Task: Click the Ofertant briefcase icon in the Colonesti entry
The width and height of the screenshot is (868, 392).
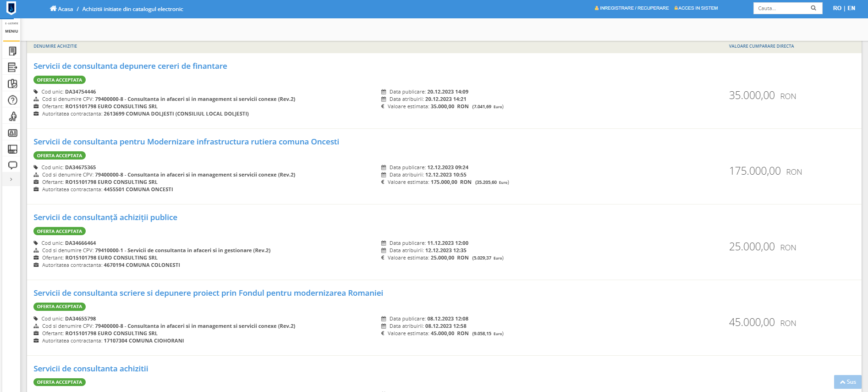Action: [x=36, y=258]
